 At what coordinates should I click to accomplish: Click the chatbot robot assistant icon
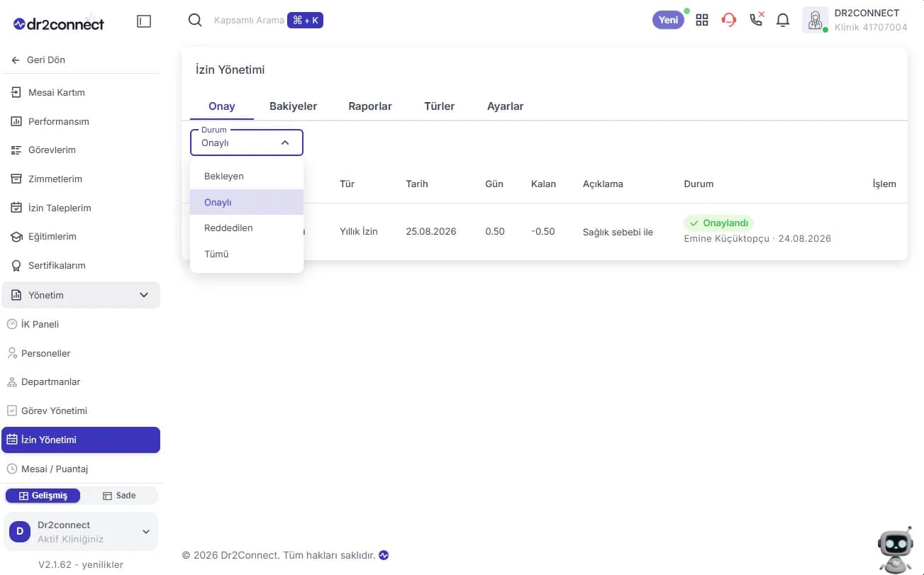895,549
